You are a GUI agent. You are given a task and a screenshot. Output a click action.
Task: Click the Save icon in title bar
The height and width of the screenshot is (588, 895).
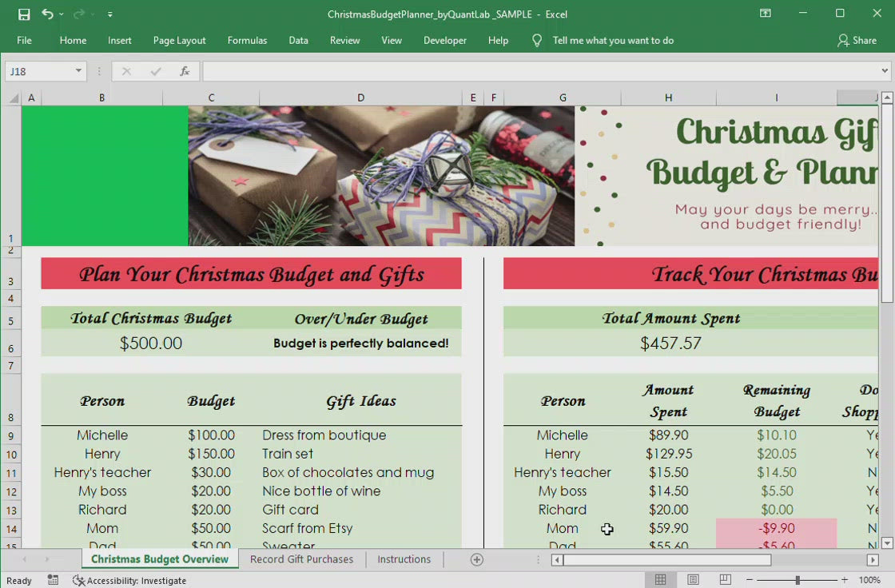click(x=24, y=14)
